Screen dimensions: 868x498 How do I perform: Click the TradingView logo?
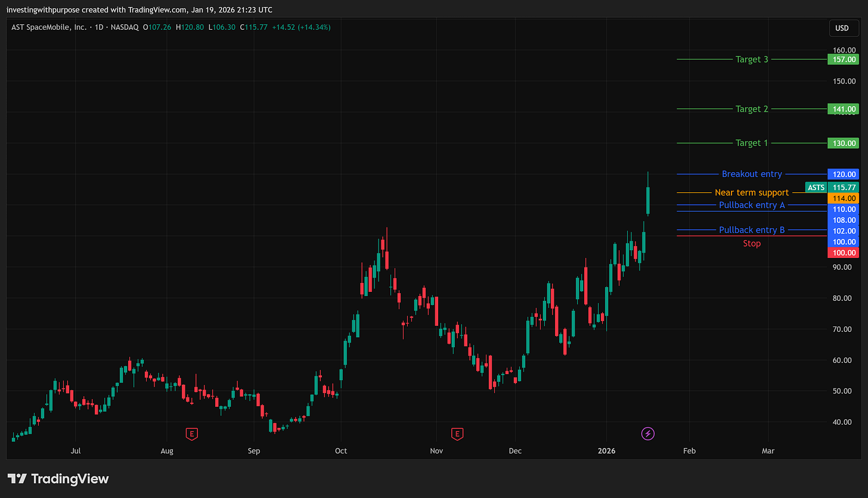[58, 478]
